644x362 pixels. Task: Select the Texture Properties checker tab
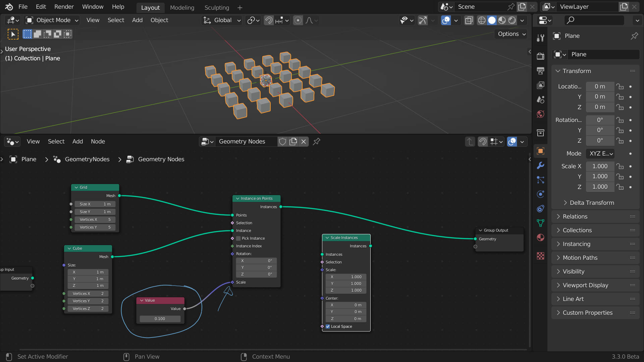coord(541,256)
